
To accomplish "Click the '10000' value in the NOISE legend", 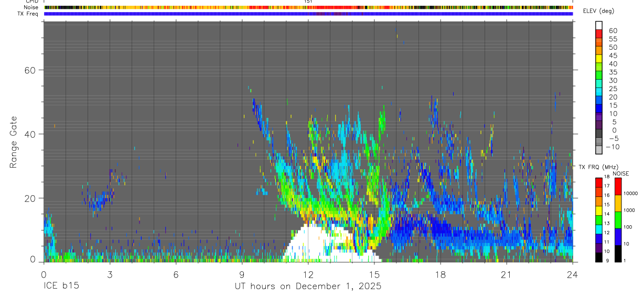I will tap(630, 194).
